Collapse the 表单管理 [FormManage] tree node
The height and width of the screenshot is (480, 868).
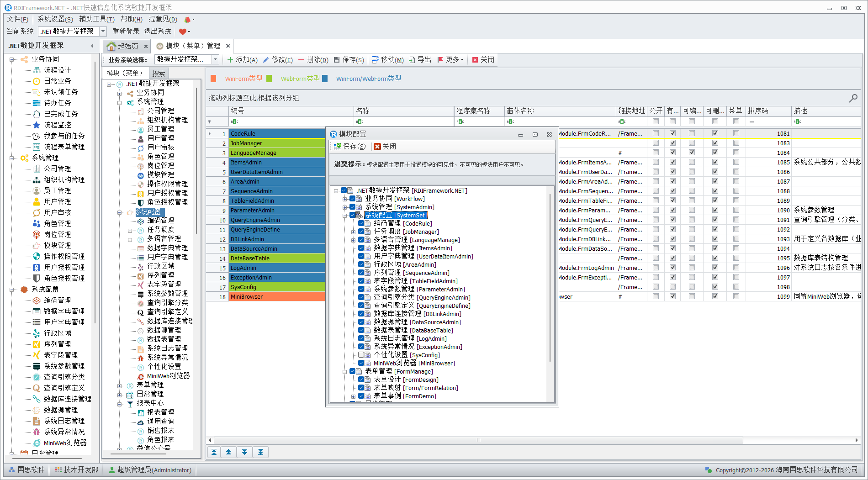(345, 372)
